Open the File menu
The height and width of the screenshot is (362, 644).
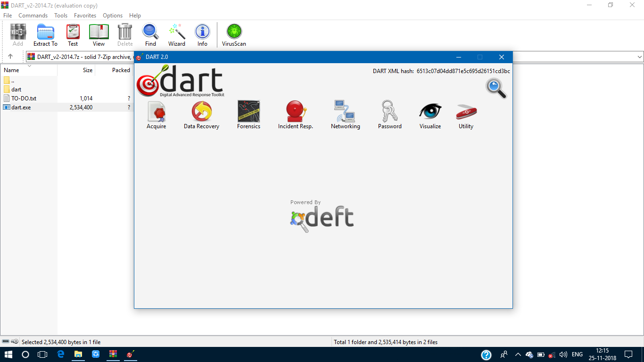click(8, 16)
